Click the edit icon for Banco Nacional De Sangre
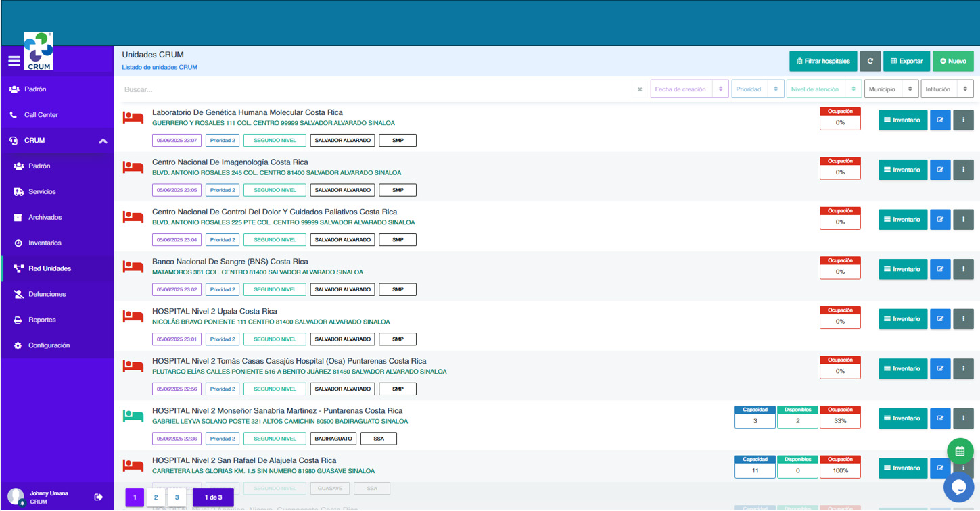The width and height of the screenshot is (980, 511). coord(939,269)
